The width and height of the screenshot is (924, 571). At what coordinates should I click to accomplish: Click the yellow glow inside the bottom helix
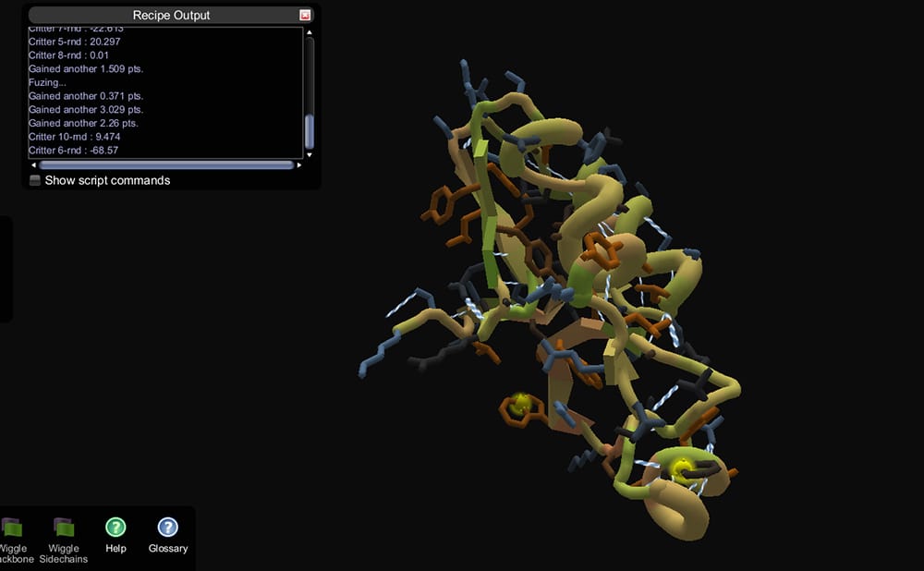[682, 468]
